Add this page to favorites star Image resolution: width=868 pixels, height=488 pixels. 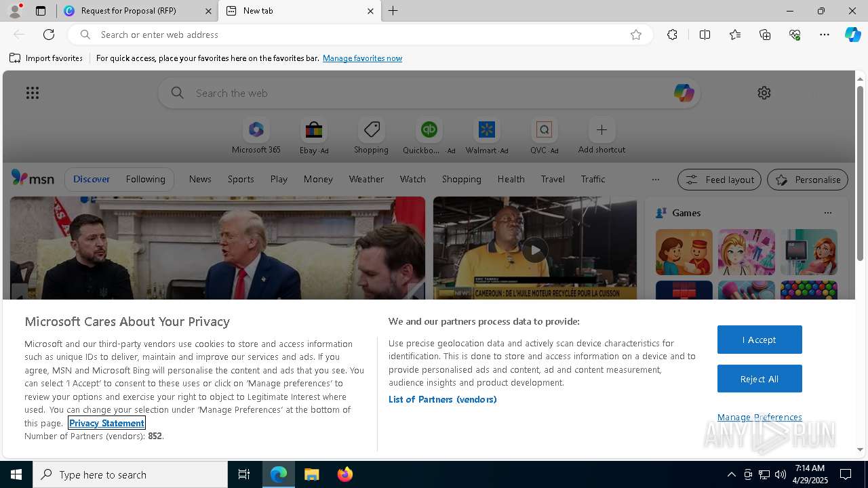click(635, 35)
